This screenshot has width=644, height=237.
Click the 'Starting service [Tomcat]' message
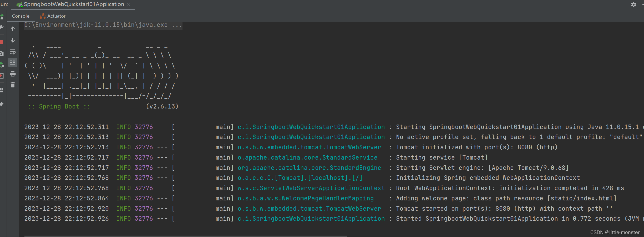442,157
